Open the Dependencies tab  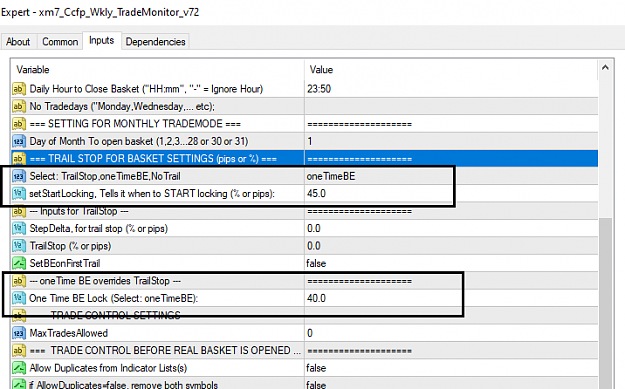[x=155, y=42]
